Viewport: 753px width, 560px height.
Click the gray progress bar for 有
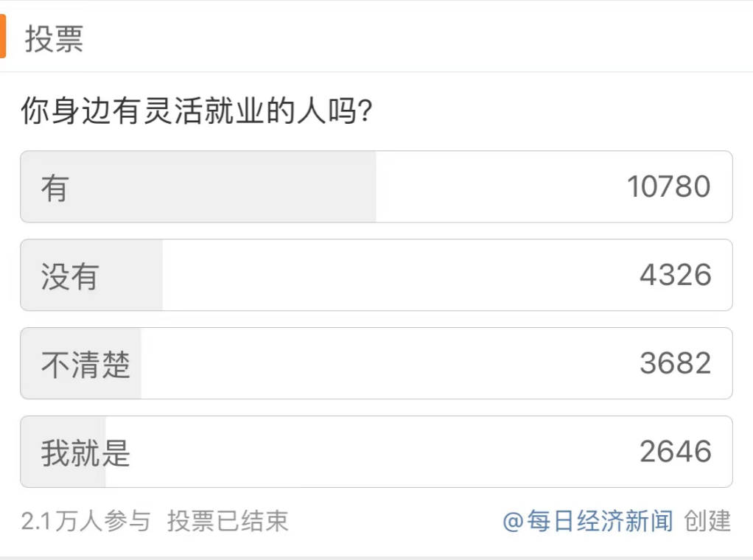click(199, 187)
